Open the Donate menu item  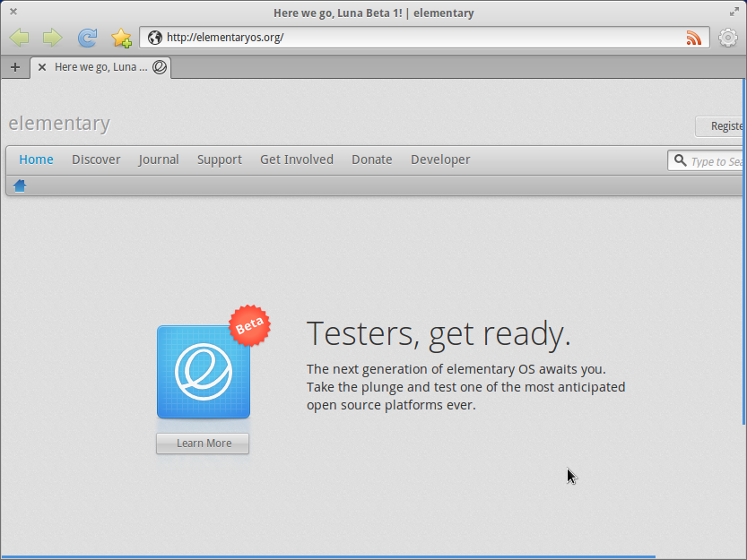click(372, 159)
